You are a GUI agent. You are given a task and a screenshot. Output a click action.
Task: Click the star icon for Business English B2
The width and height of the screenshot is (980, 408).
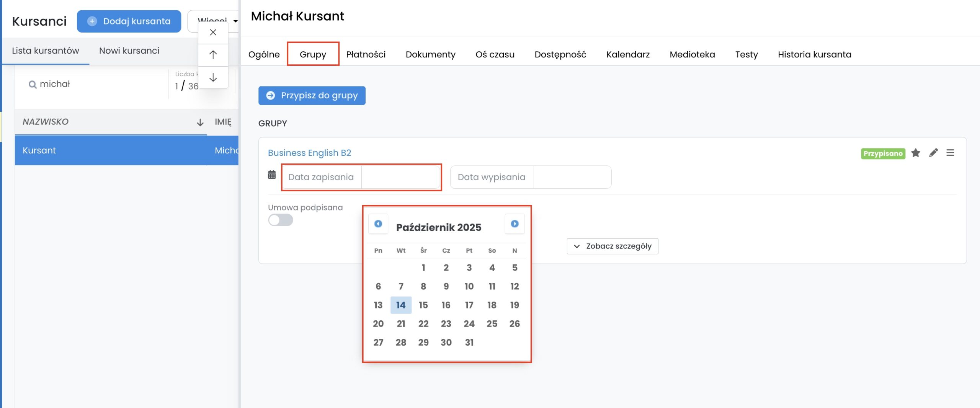(916, 153)
